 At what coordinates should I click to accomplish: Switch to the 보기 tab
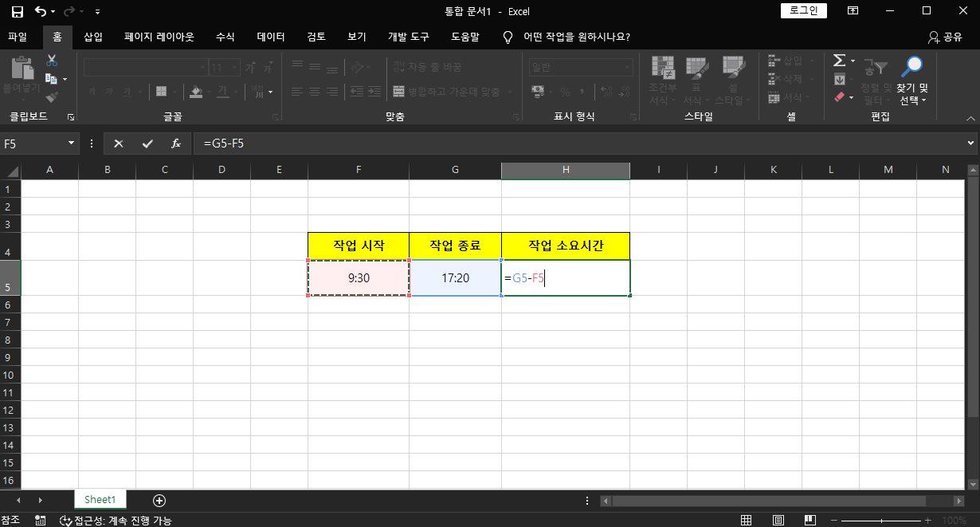(x=357, y=37)
